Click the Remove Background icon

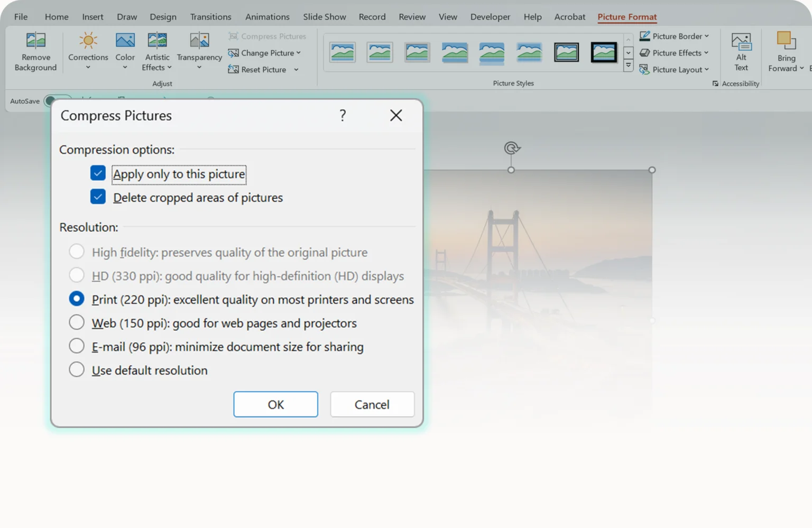(36, 40)
